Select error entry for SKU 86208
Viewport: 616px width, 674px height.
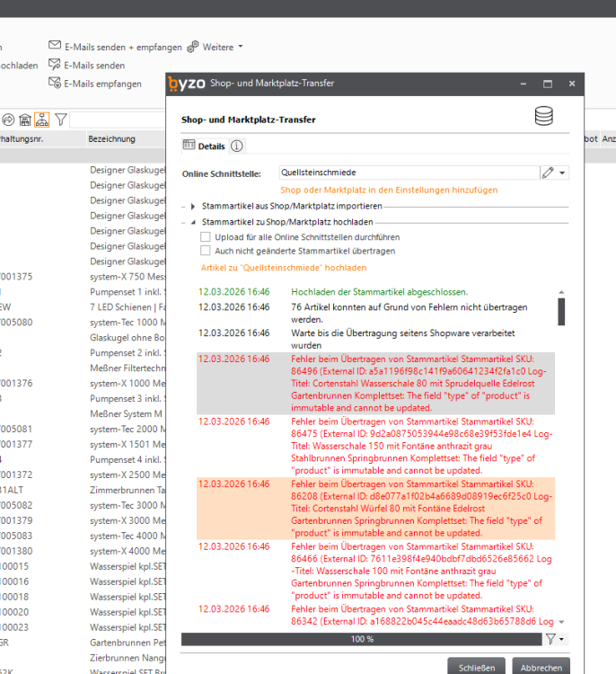(x=375, y=509)
